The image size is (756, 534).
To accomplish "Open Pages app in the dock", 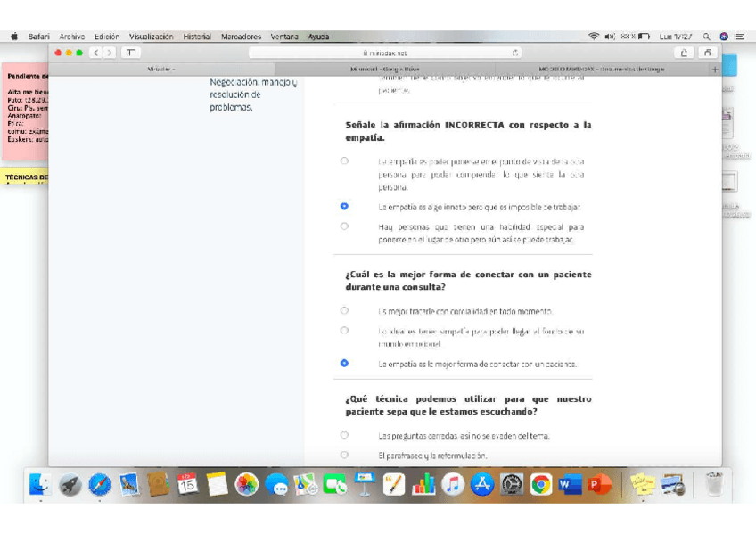I will coord(394,484).
